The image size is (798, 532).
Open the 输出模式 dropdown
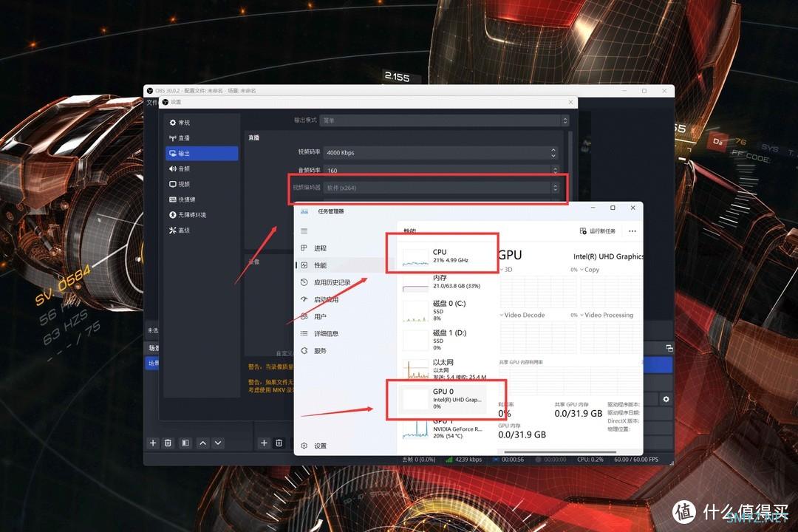(444, 120)
